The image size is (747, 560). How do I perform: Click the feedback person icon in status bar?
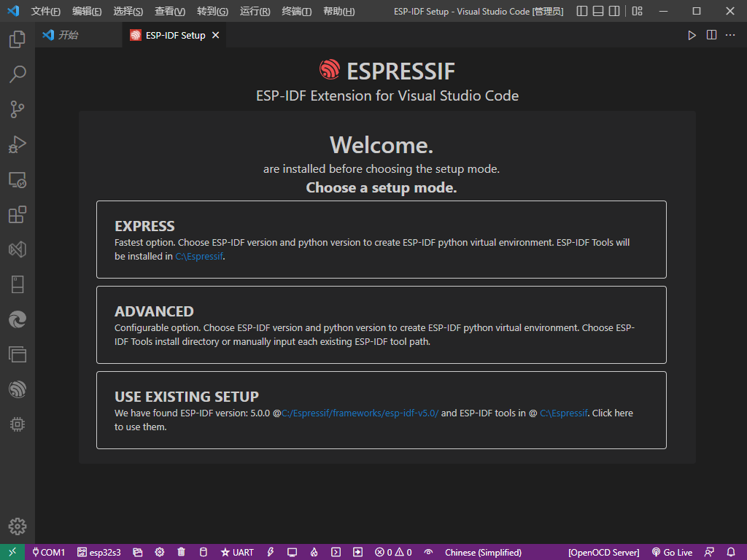click(x=709, y=553)
